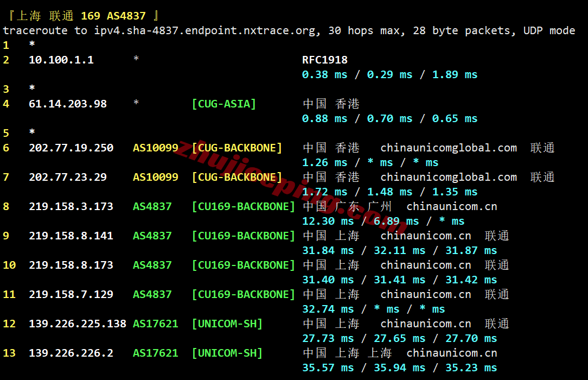Click the latency 12.30 ms
Image resolution: width=588 pixels, height=380 pixels.
point(328,221)
